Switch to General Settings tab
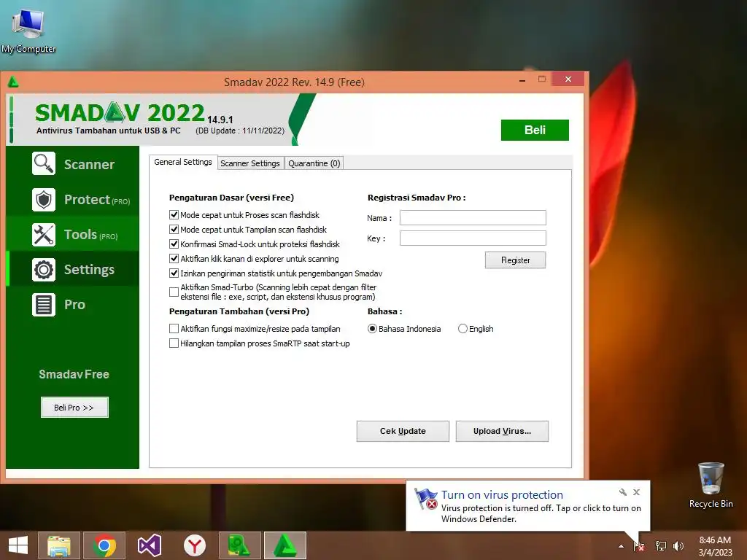 click(183, 162)
